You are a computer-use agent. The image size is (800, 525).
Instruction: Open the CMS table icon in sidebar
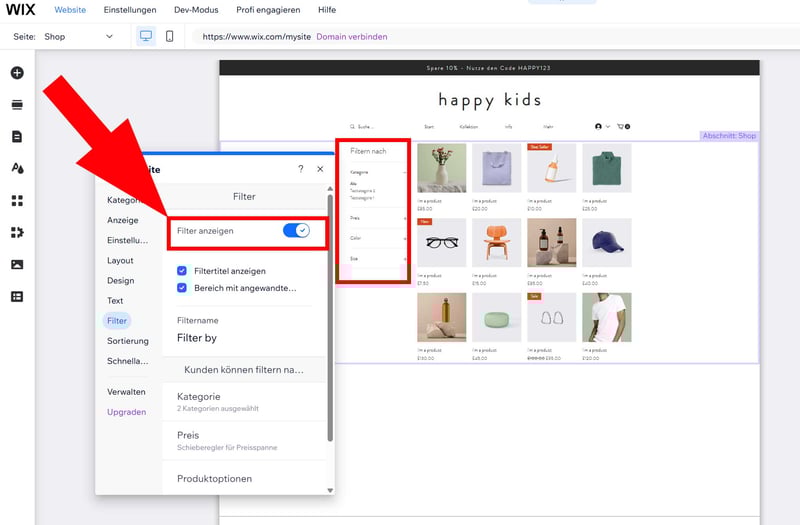click(17, 296)
